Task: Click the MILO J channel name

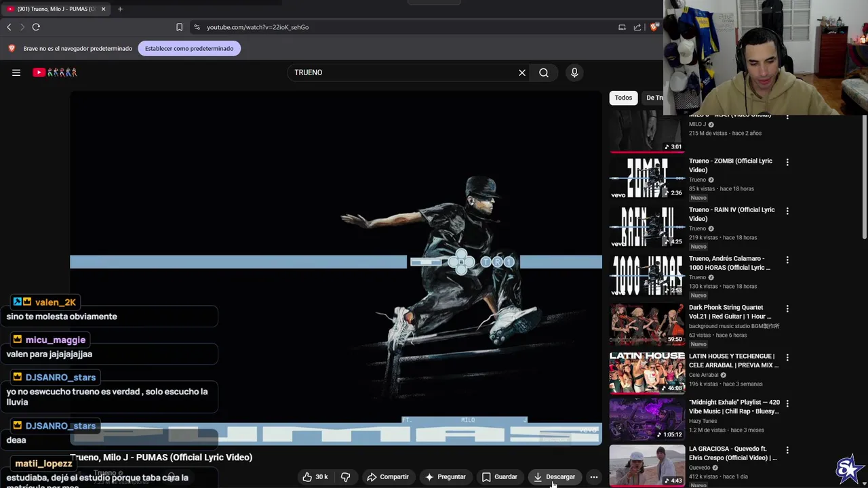Action: click(x=698, y=125)
